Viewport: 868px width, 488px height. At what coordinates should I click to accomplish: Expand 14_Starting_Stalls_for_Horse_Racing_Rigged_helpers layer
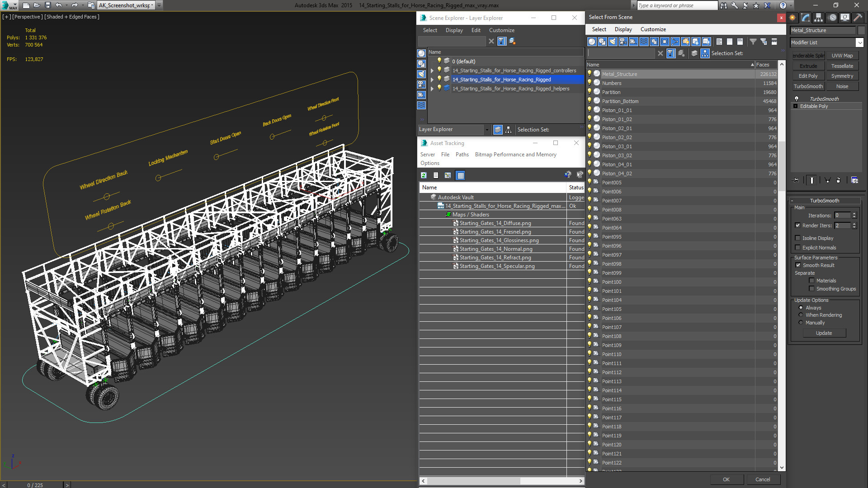(x=432, y=89)
